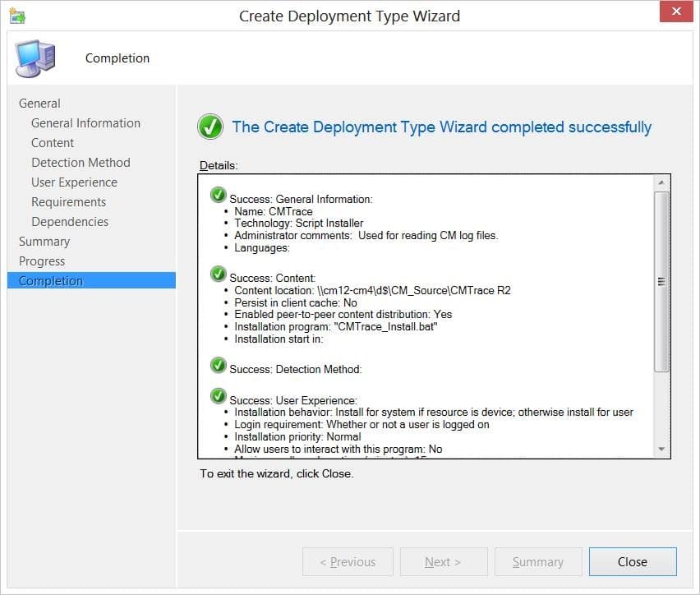Click the Success: General Information checkmark icon
This screenshot has width=700, height=595.
point(217,195)
